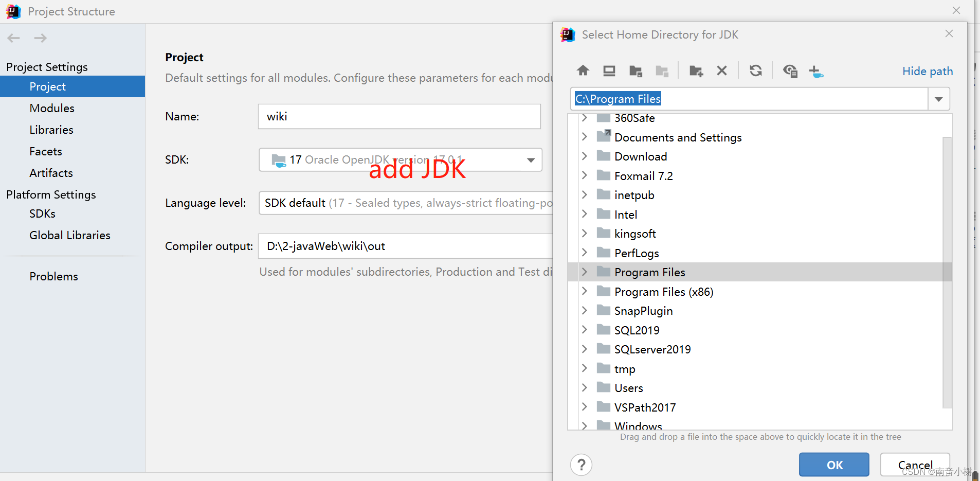This screenshot has width=980, height=481.
Task: Click the Download JDK plus icon
Action: point(816,71)
